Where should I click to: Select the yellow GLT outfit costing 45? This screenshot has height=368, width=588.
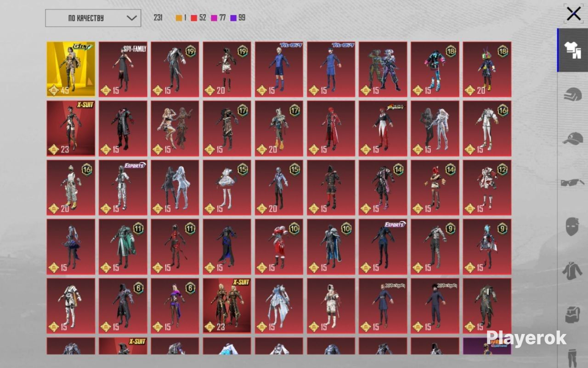[71, 69]
